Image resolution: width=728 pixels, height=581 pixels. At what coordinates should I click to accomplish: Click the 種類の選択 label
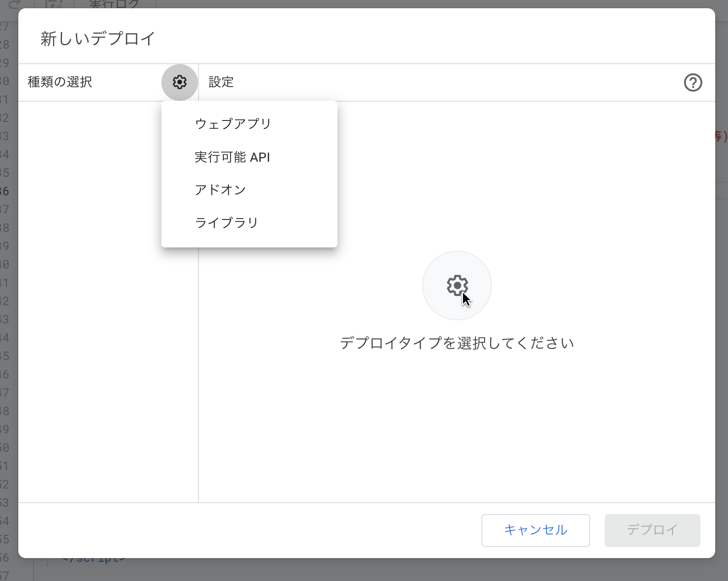coord(60,82)
